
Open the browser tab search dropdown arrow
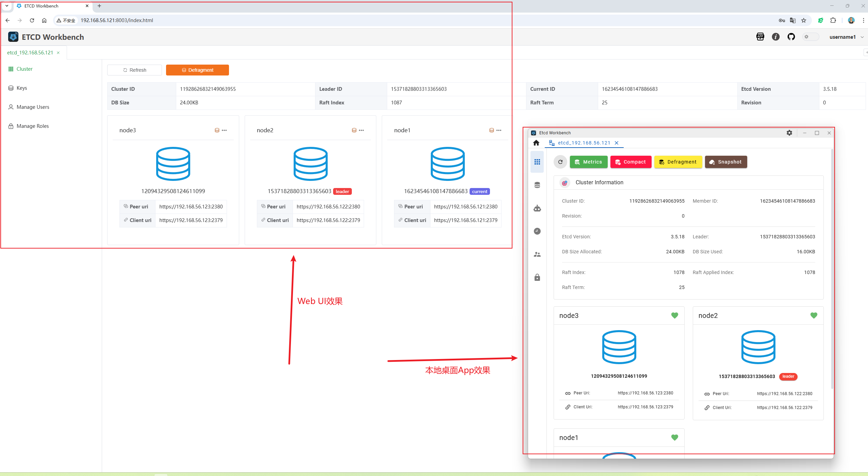7,6
